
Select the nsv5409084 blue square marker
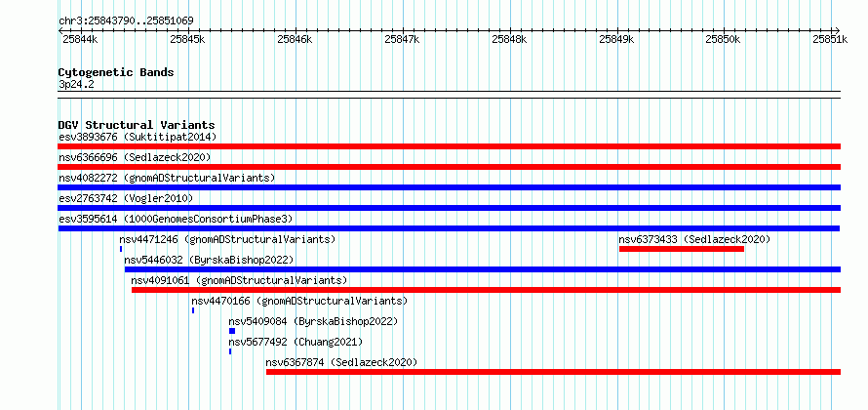(232, 331)
